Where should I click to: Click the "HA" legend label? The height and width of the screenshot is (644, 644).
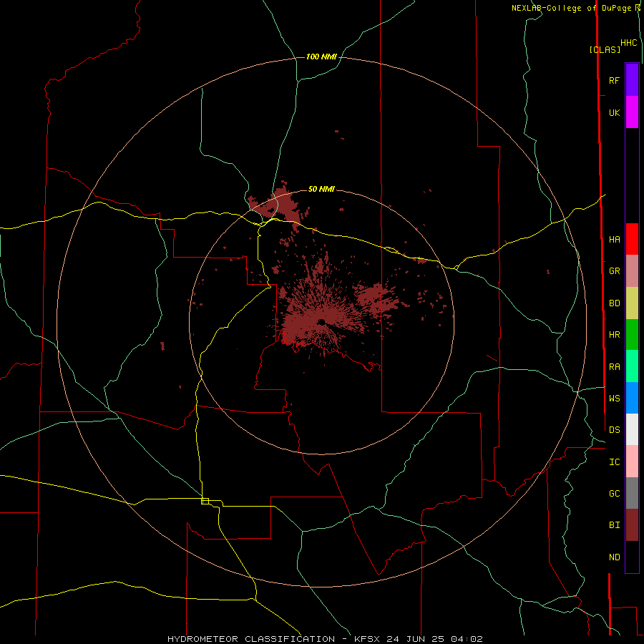click(614, 240)
